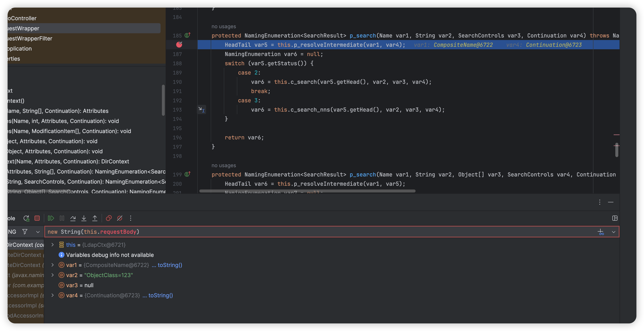
Task: Click the 'no usages' hint above line 185
Action: (x=224, y=27)
